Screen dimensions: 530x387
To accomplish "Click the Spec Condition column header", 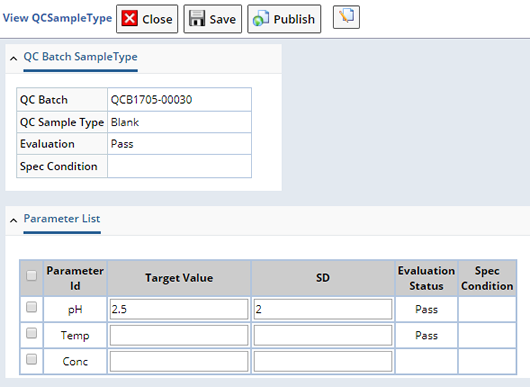I will 487,278.
